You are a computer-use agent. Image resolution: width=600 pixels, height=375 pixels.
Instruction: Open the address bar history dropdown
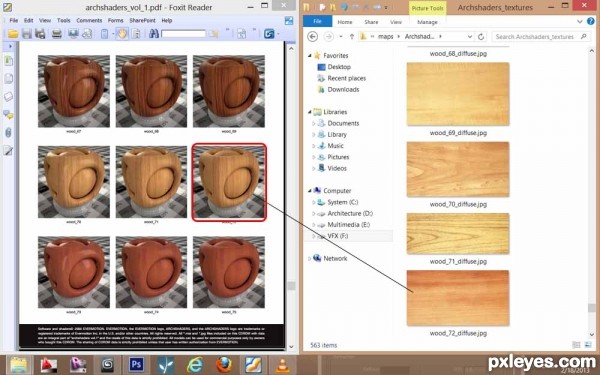(470, 37)
